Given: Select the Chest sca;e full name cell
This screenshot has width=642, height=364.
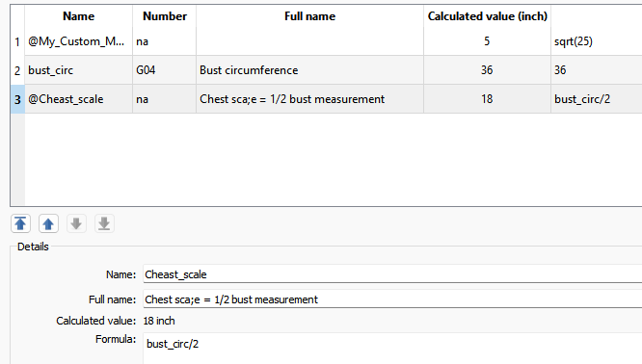Looking at the screenshot, I should click(310, 99).
